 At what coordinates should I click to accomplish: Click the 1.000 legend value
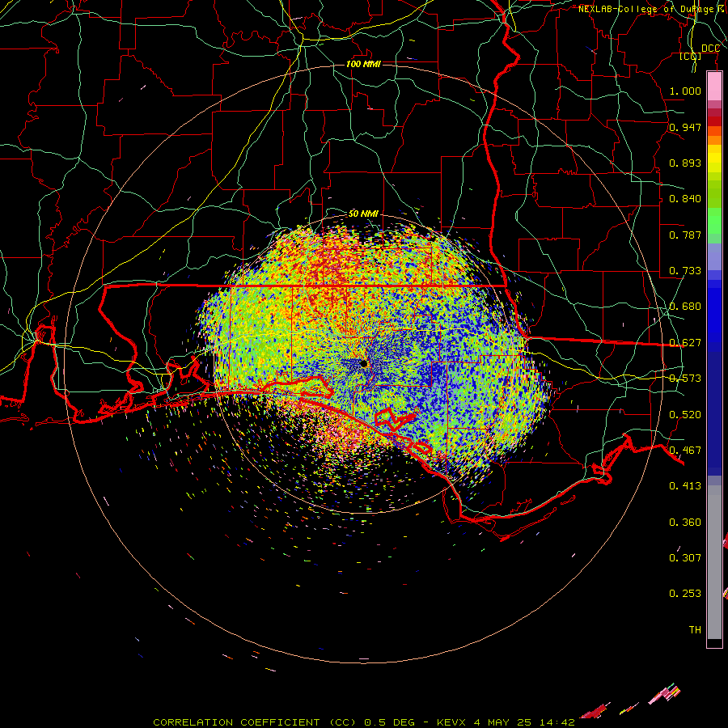(685, 91)
